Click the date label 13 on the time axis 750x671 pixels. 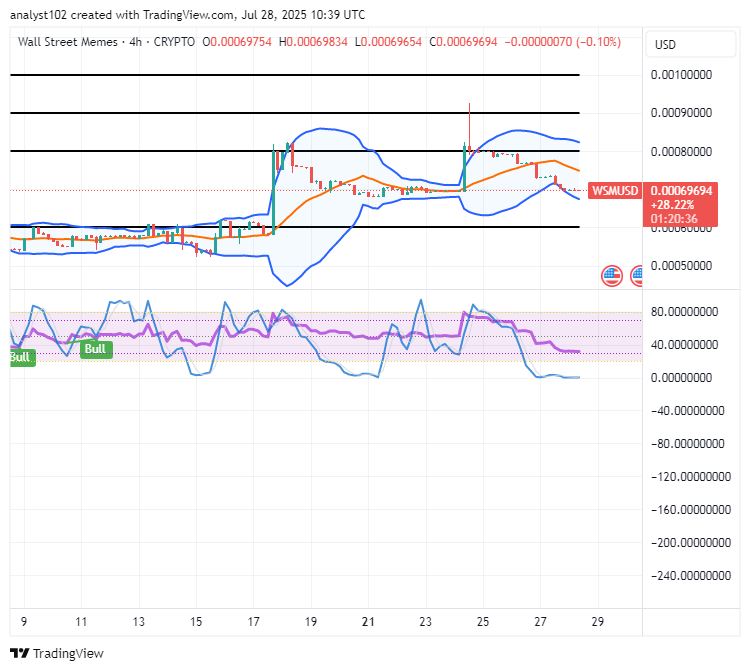[139, 622]
